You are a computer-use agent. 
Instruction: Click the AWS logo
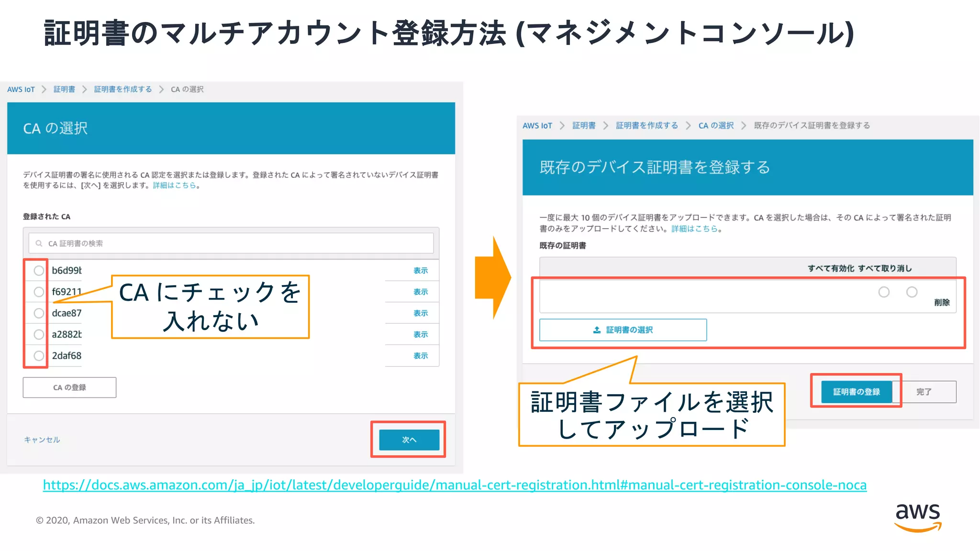[918, 517]
